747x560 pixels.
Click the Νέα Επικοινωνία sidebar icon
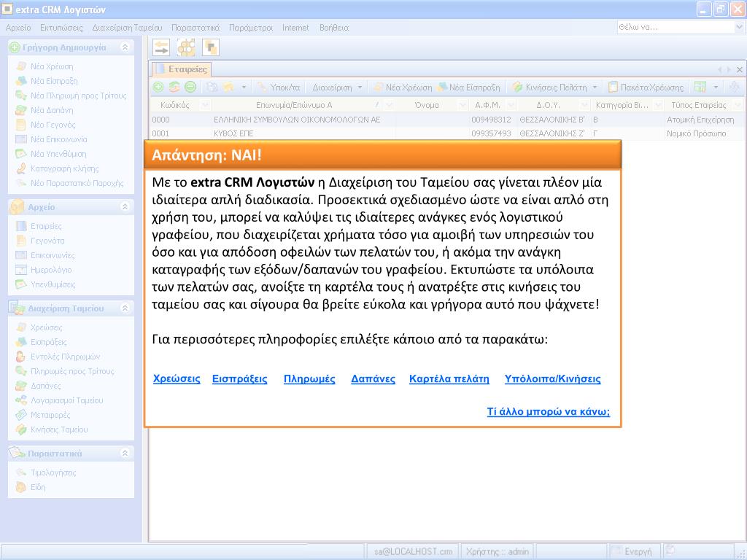tap(21, 139)
